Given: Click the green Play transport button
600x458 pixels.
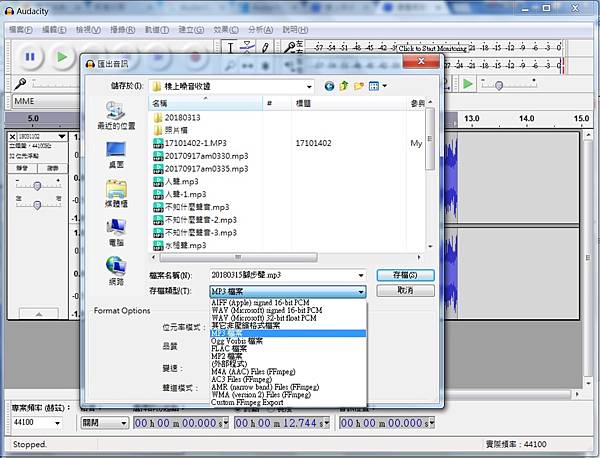Looking at the screenshot, I should [61, 57].
